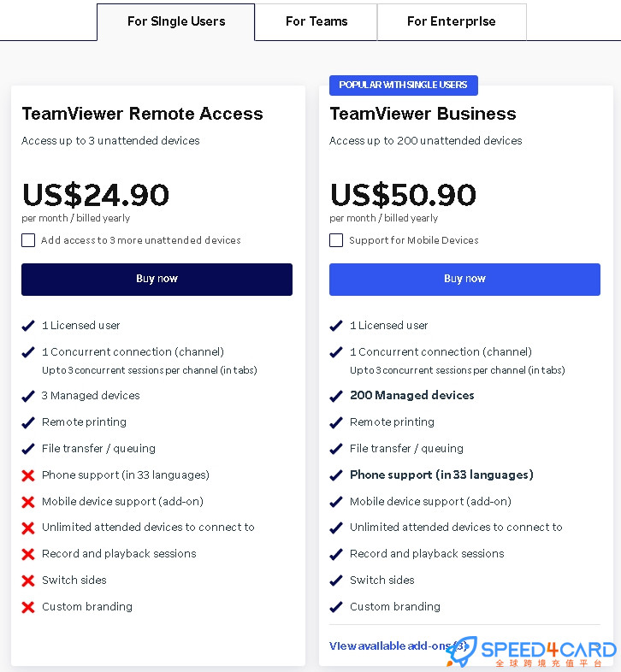This screenshot has height=672, width=621.
Task: Click checkmark next to Custom branding in Business
Action: (x=336, y=607)
